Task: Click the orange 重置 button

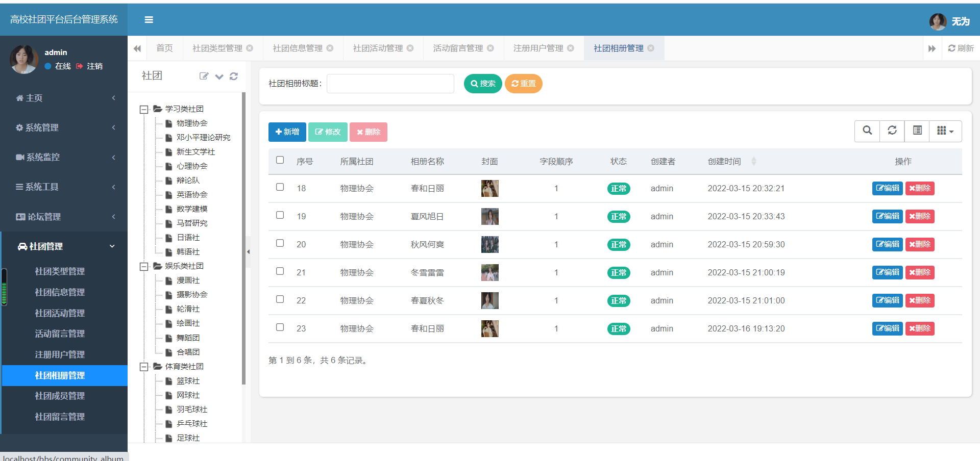Action: point(524,84)
